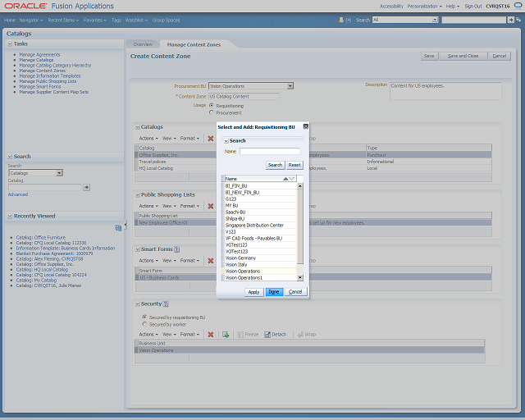Click Done in the dialog
The height and width of the screenshot is (420, 525).
[x=274, y=292]
